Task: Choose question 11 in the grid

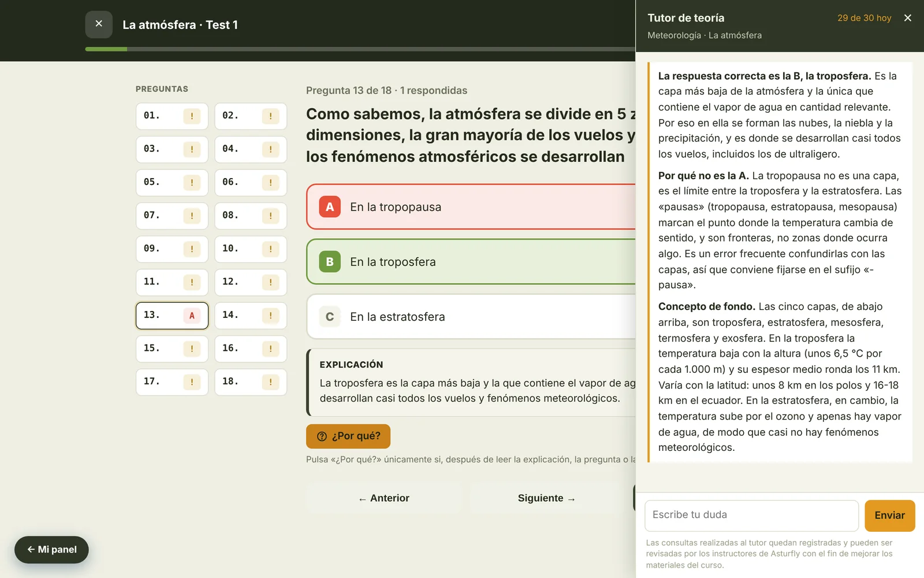Action: pos(172,282)
